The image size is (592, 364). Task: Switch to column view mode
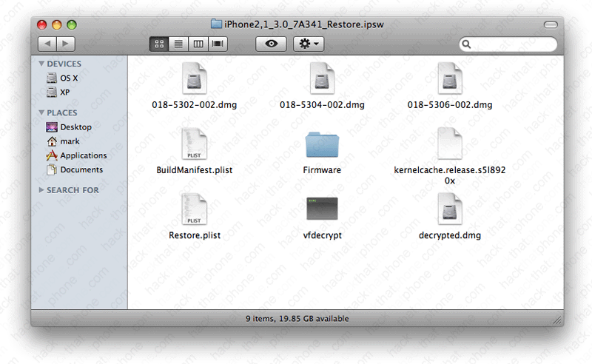[x=198, y=44]
